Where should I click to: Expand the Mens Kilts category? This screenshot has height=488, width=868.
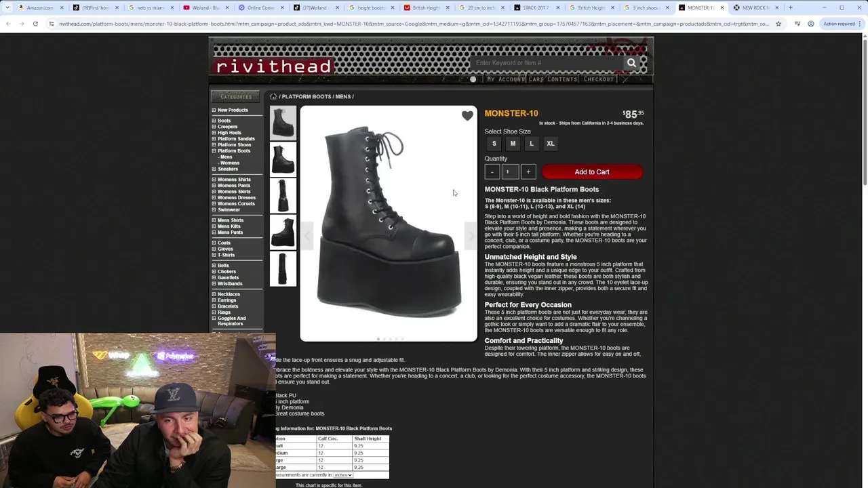[214, 226]
